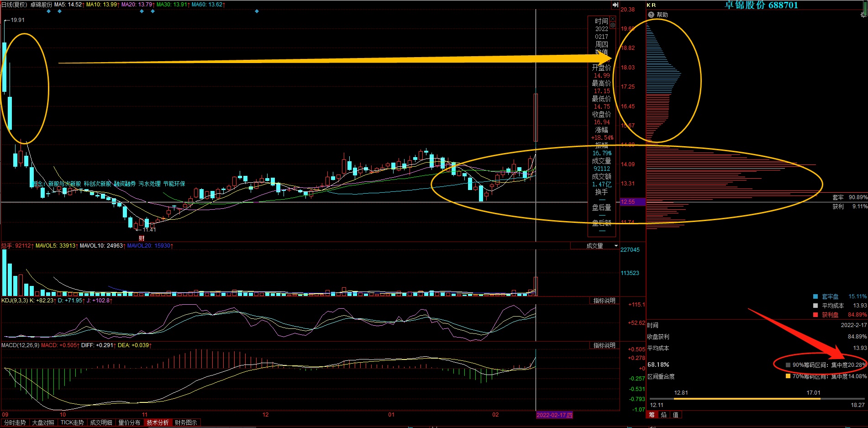The image size is (868, 428).
Task: Click stock title 卓锦股份 688701
Action: pos(761,5)
